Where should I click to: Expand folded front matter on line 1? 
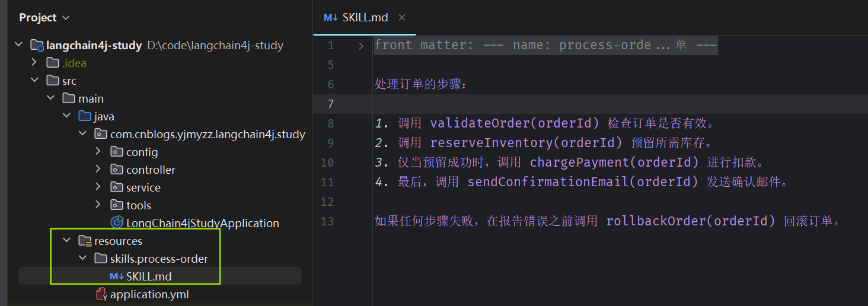coord(360,46)
